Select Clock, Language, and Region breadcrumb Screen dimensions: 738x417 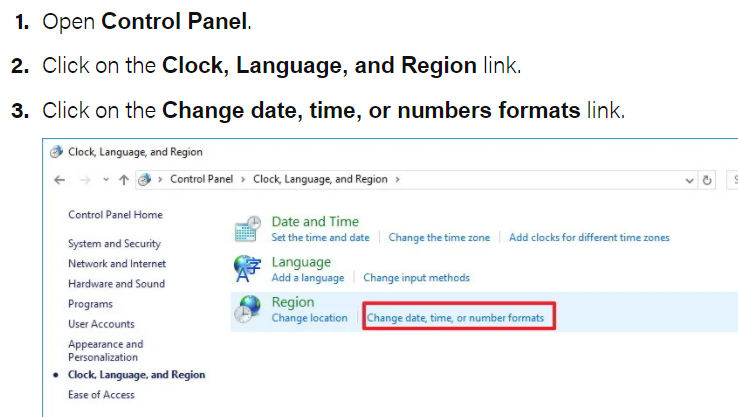pyautogui.click(x=320, y=179)
